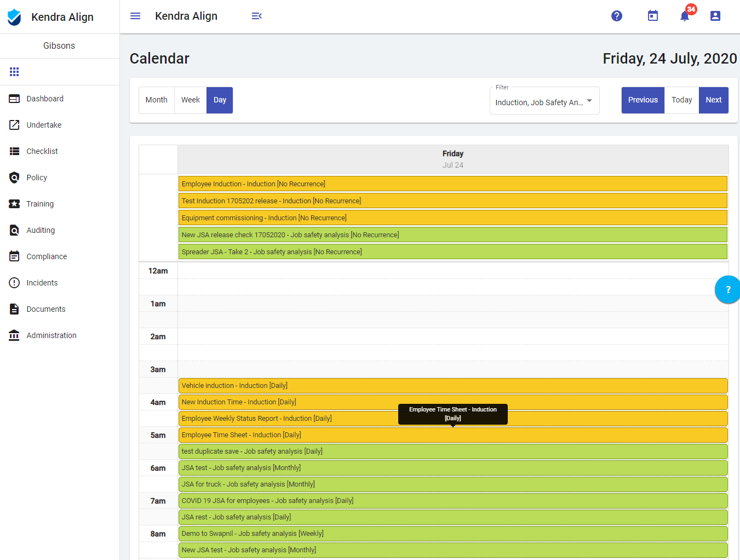Image resolution: width=740 pixels, height=560 pixels.
Task: Switch to Month view
Action: point(157,100)
